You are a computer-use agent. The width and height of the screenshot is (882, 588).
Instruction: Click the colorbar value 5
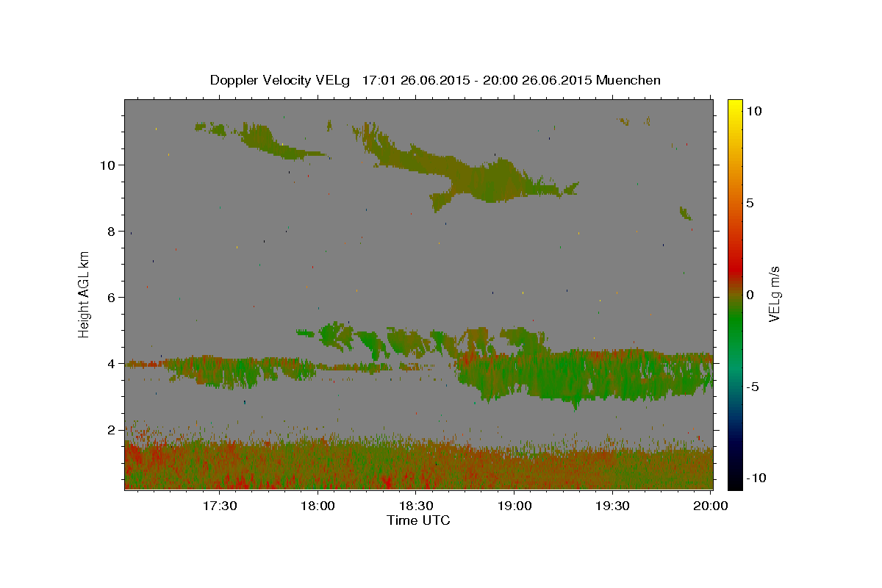(750, 202)
